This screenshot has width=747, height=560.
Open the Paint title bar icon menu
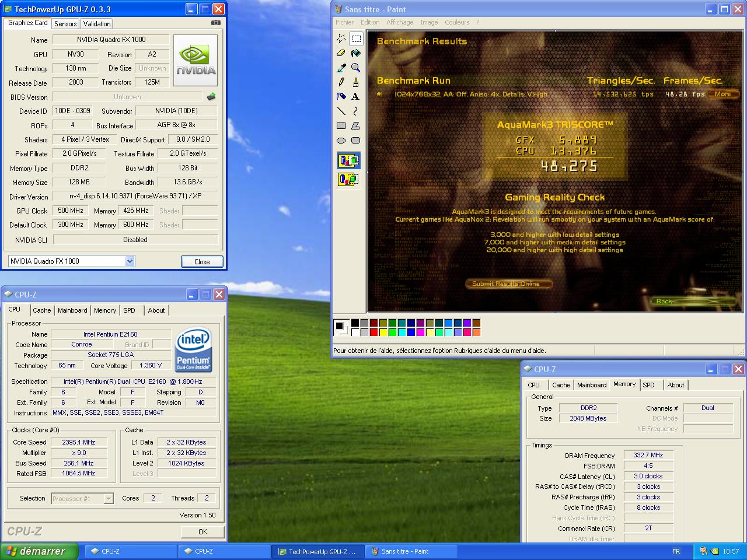338,9
